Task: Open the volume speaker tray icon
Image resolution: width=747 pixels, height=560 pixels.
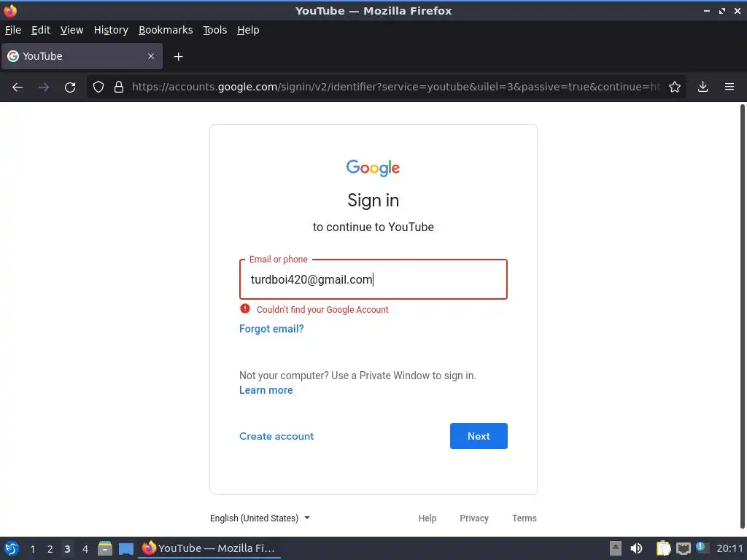Action: point(636,548)
